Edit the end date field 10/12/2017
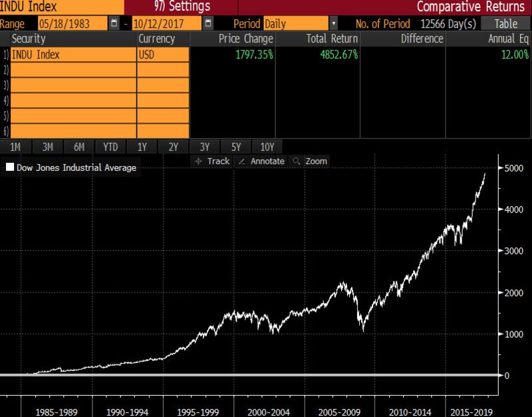Viewport: 532px width, 417px height. click(x=167, y=23)
